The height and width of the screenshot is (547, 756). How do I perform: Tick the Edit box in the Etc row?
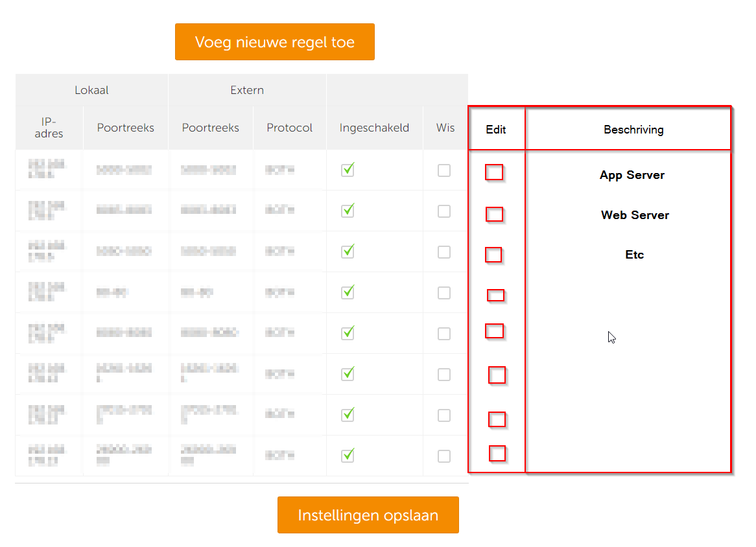[x=493, y=255]
